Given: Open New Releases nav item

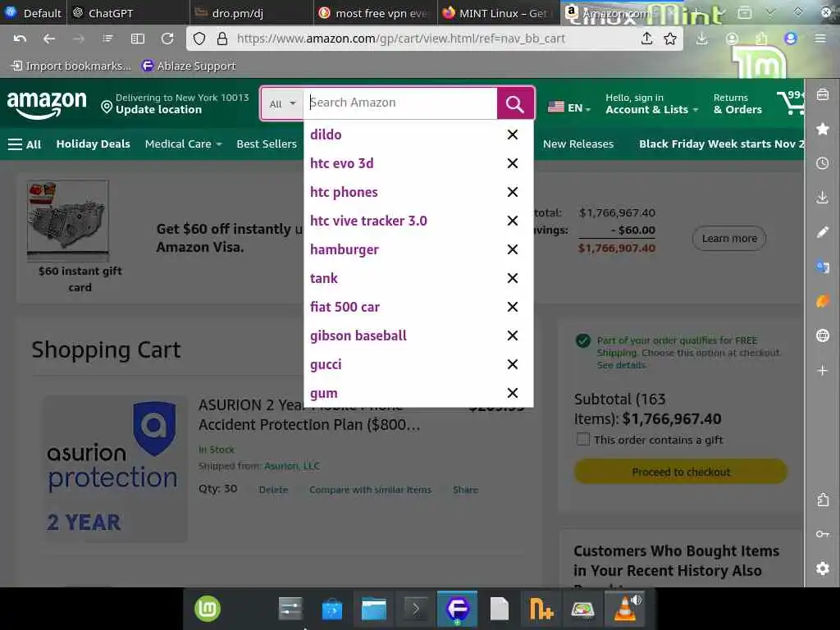Looking at the screenshot, I should pyautogui.click(x=578, y=144).
